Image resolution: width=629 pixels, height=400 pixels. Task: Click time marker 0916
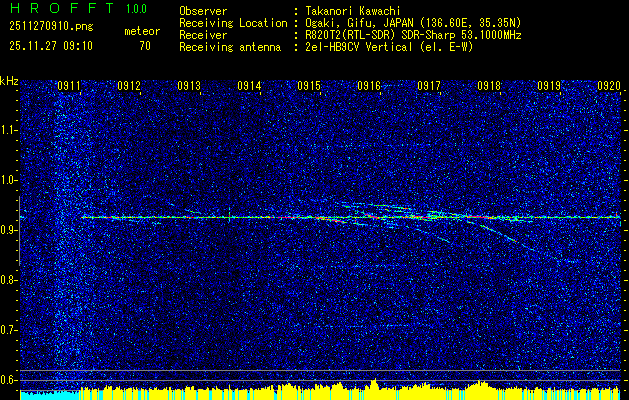(369, 86)
